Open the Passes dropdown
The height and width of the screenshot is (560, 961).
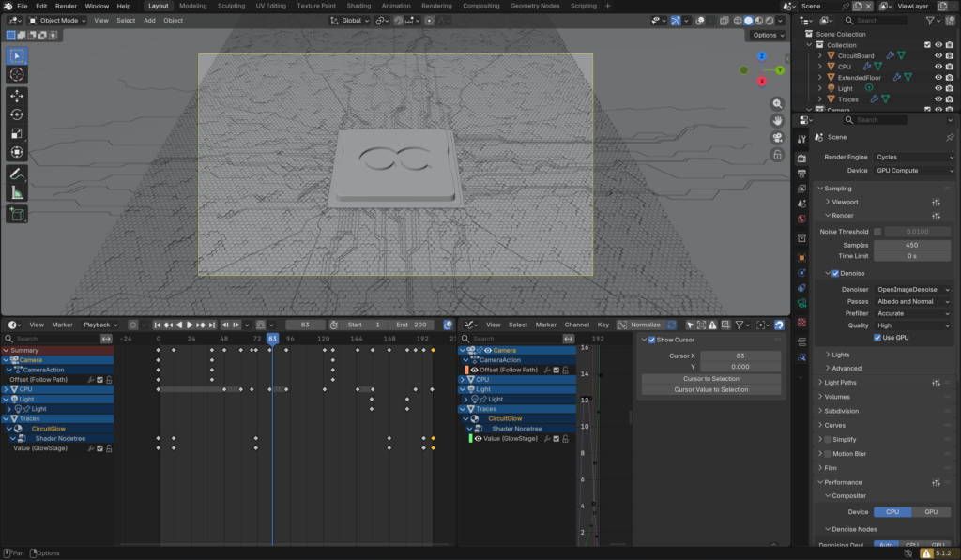(x=912, y=301)
